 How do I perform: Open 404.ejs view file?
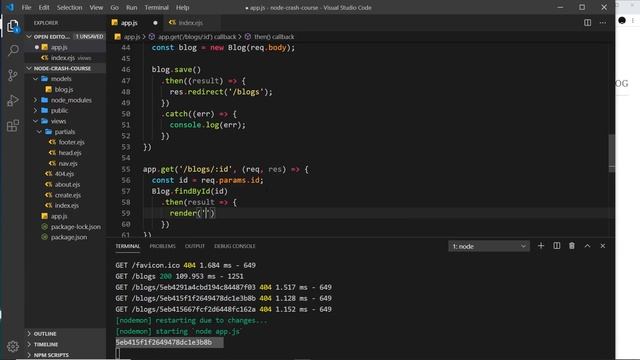click(x=65, y=174)
